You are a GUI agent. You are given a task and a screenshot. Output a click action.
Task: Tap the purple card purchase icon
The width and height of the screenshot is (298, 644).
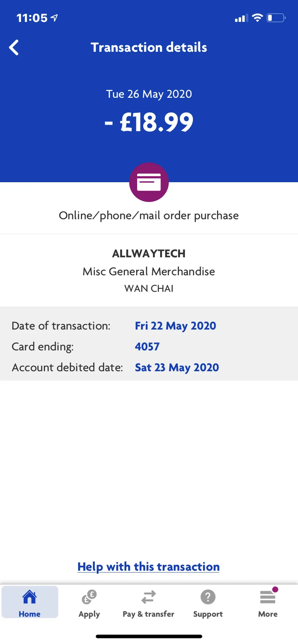(x=149, y=182)
